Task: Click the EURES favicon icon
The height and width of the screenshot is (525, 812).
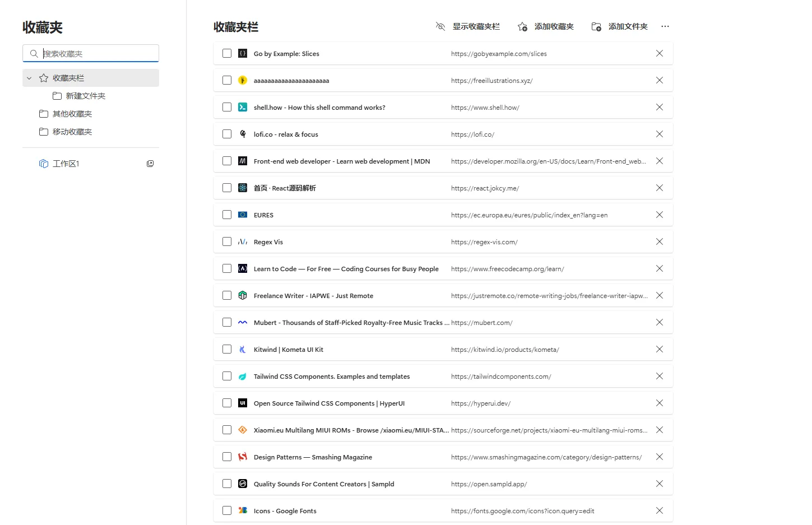Action: (243, 215)
